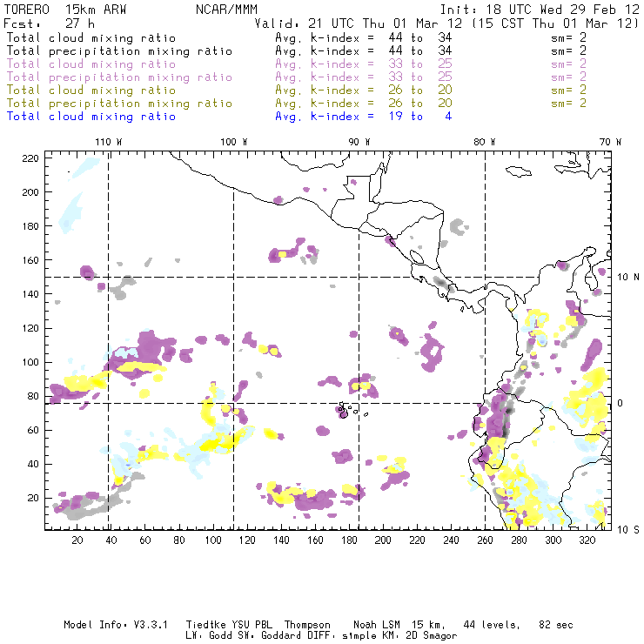Click the Galapagos Islands outline on the map
This screenshot has width=644, height=644.
(345, 410)
